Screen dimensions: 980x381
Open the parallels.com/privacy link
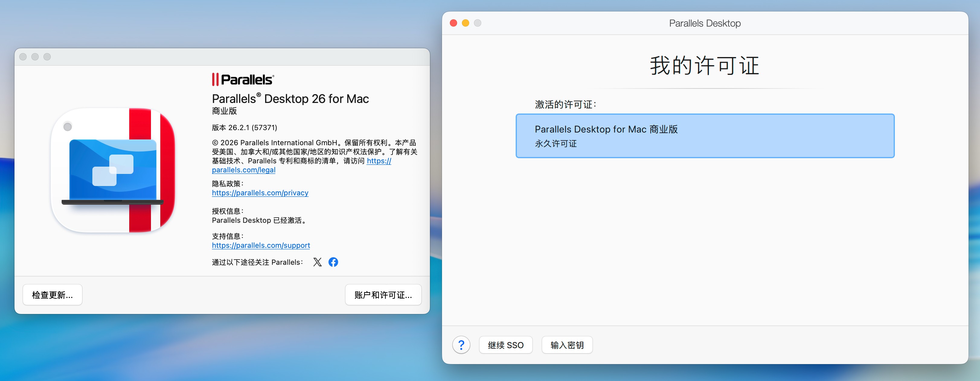pos(260,193)
